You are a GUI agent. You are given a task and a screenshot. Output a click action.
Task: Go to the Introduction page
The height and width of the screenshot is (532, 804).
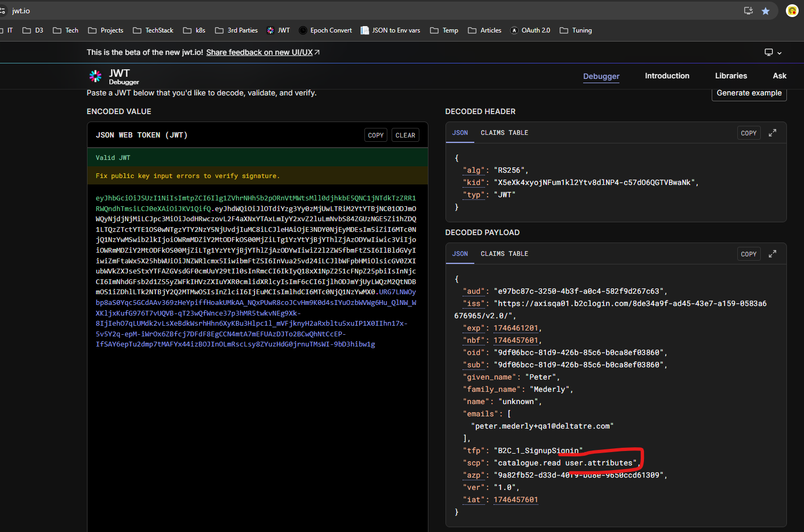click(x=667, y=76)
